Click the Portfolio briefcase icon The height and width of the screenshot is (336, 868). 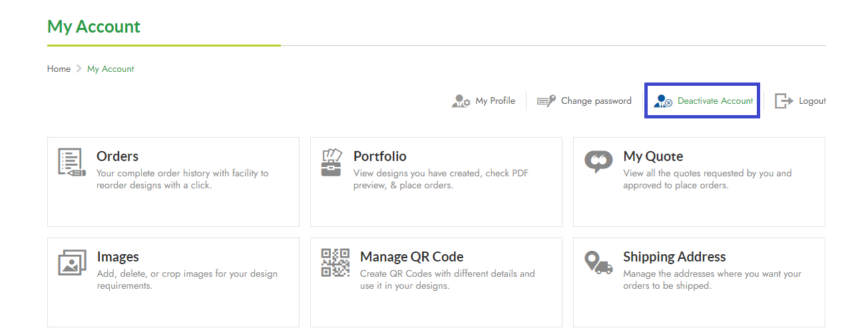coord(331,162)
